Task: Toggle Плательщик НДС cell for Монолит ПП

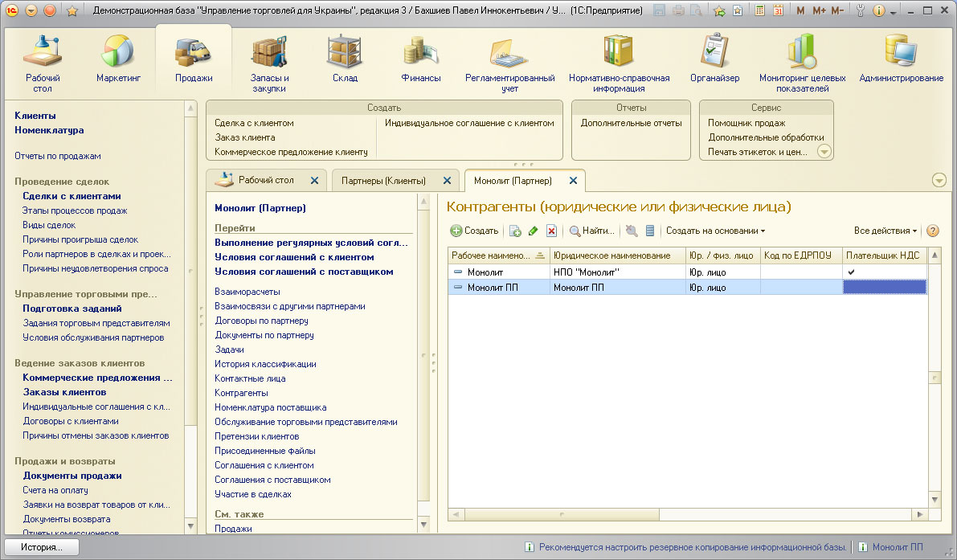Action: (x=885, y=288)
